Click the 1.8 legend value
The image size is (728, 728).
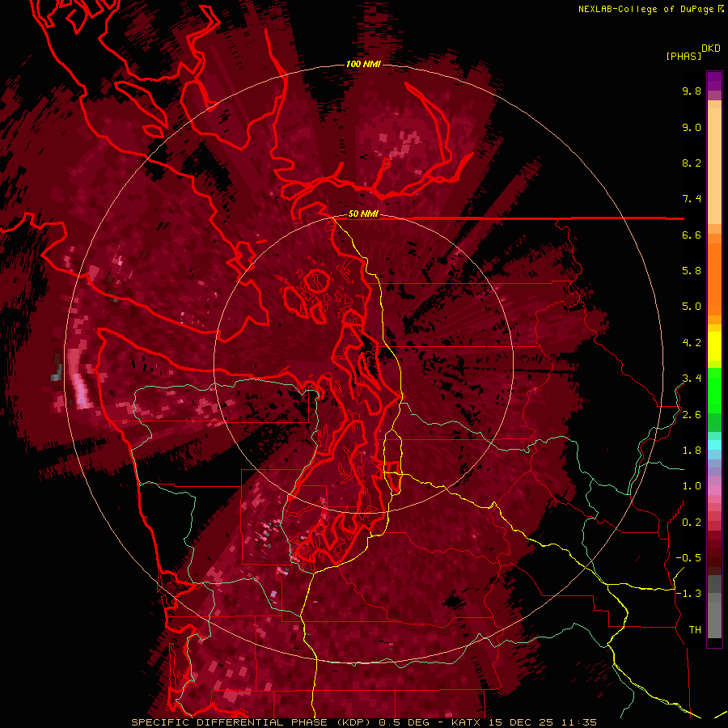point(692,451)
